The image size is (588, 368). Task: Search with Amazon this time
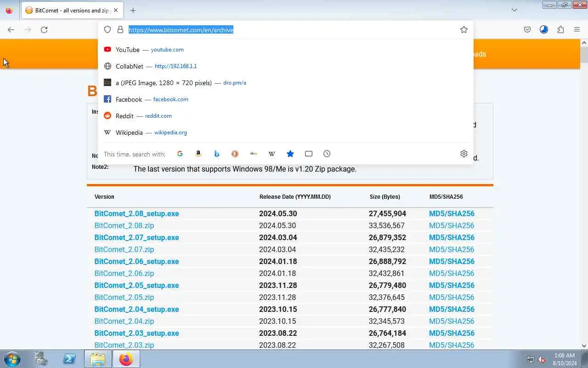[198, 154]
